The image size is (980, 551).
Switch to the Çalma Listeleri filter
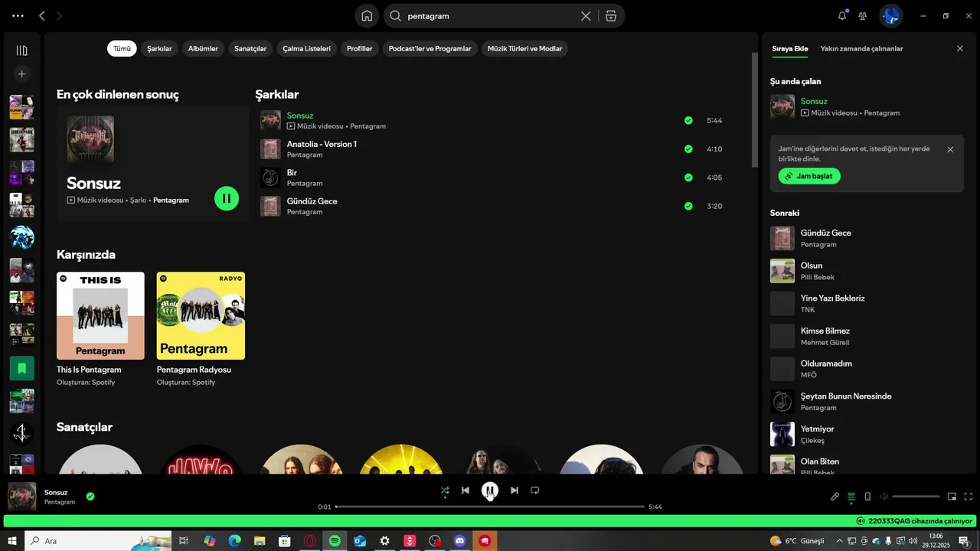point(306,48)
